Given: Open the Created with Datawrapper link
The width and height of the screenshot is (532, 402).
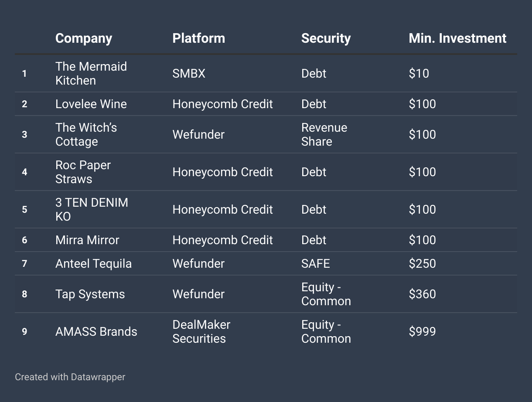Looking at the screenshot, I should point(70,377).
